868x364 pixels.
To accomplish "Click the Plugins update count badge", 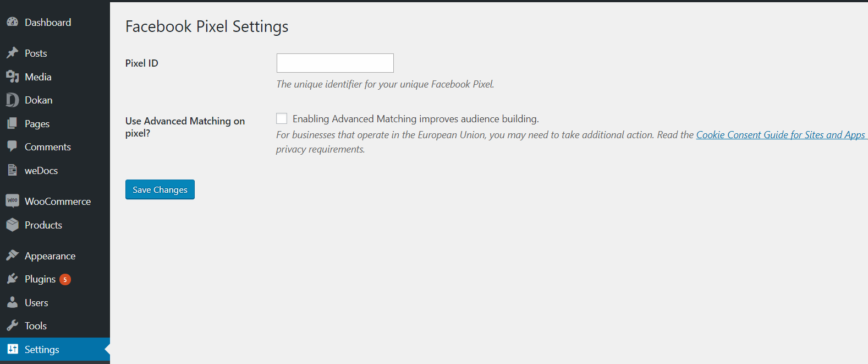I will coord(65,280).
